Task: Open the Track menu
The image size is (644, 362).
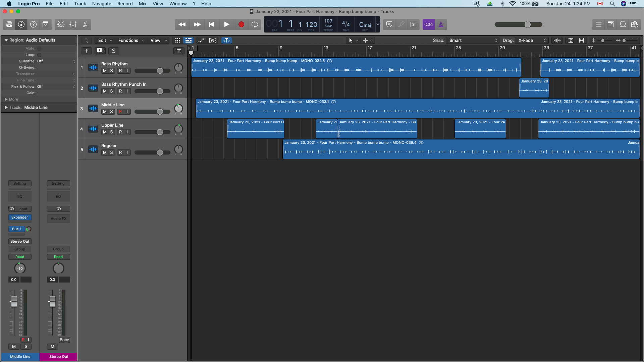Action: click(x=80, y=4)
